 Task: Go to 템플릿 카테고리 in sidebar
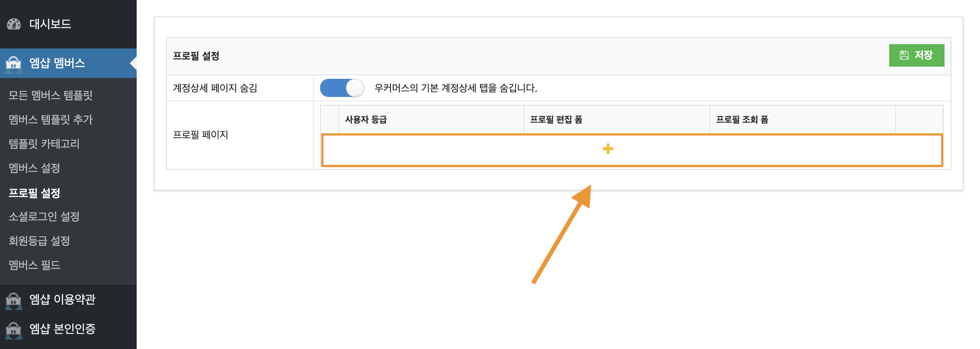44,144
